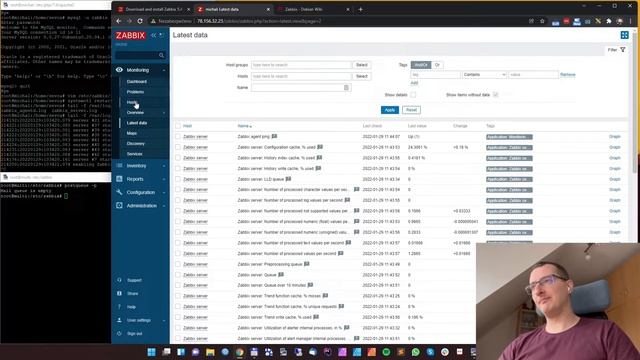The image size is (640, 360).
Task: Collapse the Zabbix sidebar with the double-chevron icon
Action: click(x=153, y=35)
